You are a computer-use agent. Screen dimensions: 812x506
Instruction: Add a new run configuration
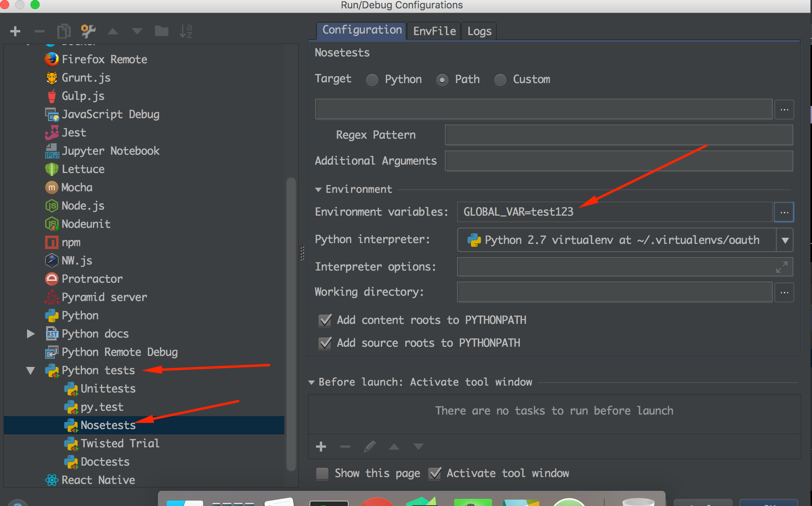(x=15, y=31)
